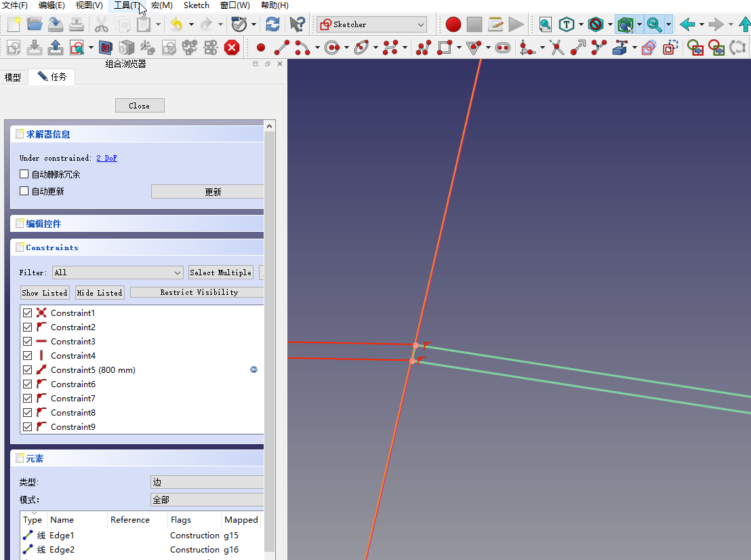Select the Polygon creation tool
751x560 pixels.
point(474,47)
